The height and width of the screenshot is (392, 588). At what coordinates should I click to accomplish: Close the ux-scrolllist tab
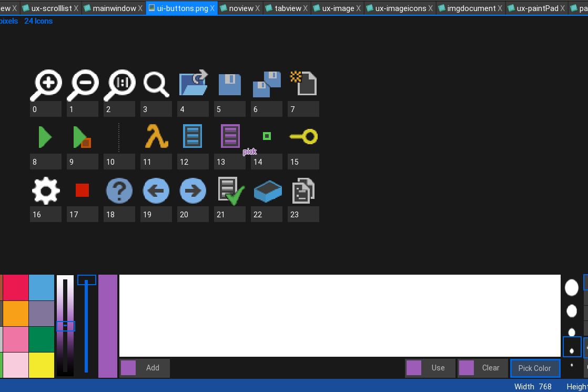click(x=76, y=8)
